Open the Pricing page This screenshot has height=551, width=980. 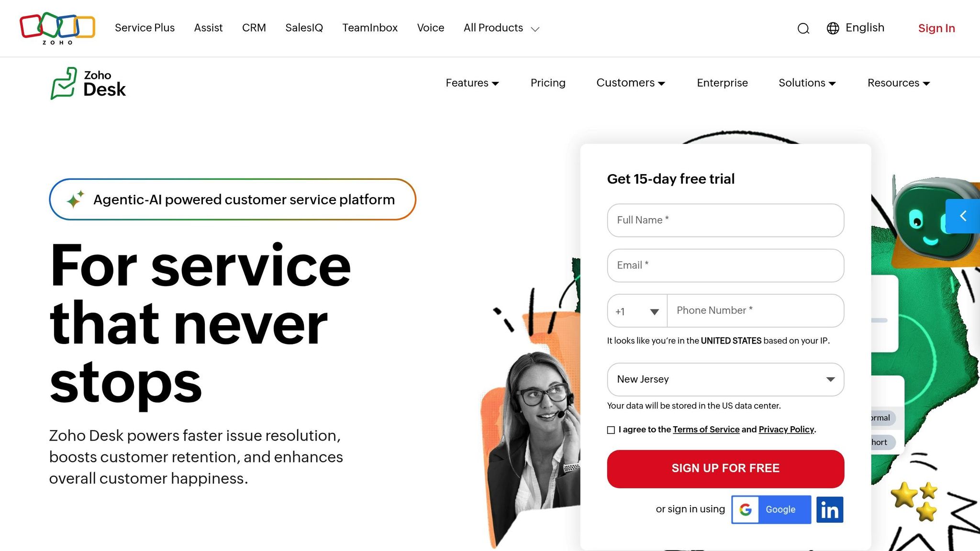pos(548,83)
